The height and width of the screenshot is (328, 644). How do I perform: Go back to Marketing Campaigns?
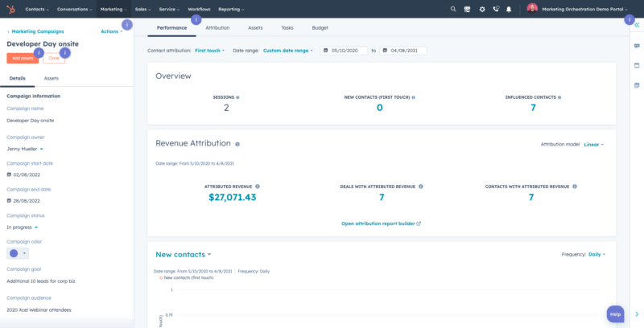pos(35,31)
